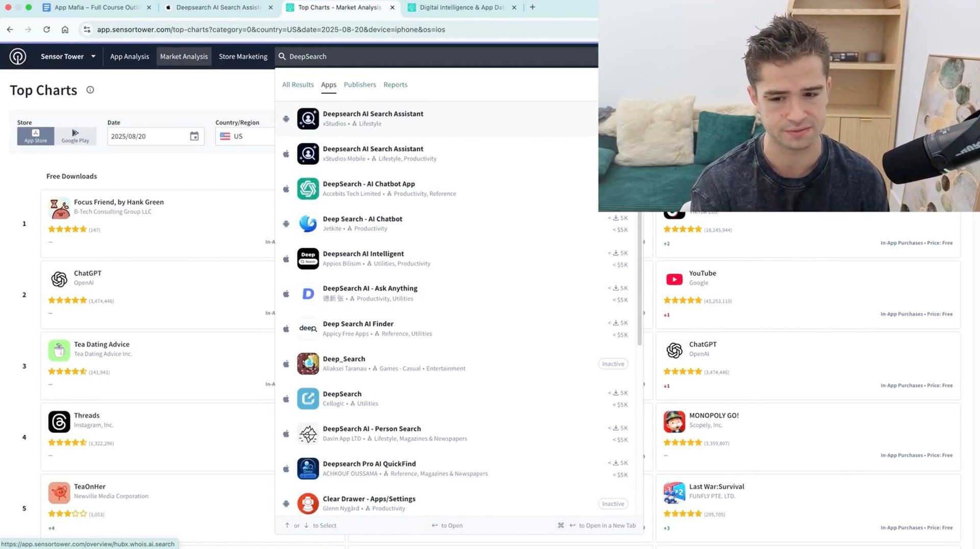Select the App Store store toggle
Viewport: 980px width, 549px height.
tap(36, 136)
